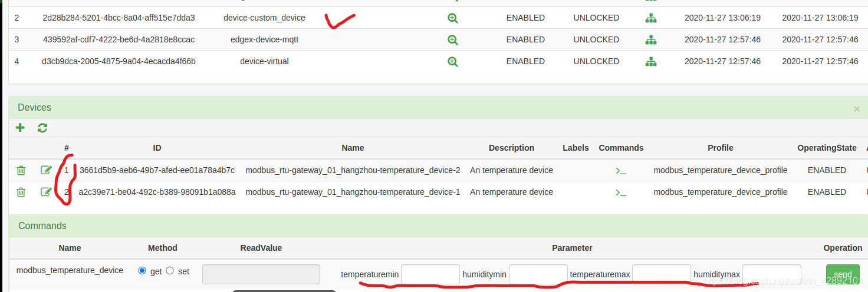Refresh the Devices list
This screenshot has height=292, width=868.
click(x=42, y=128)
